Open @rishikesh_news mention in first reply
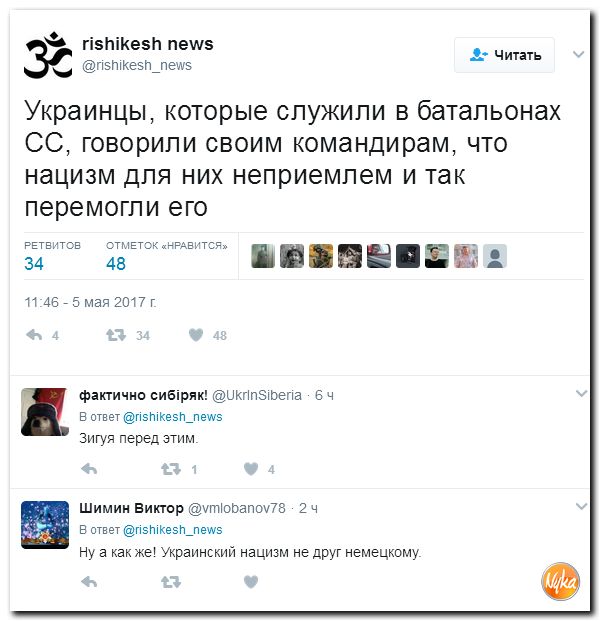This screenshot has height=622, width=601. (x=173, y=417)
